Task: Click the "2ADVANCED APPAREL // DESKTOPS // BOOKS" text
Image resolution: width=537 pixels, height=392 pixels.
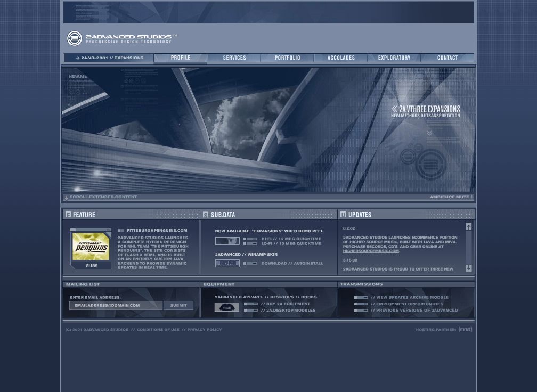Action: coord(266,297)
